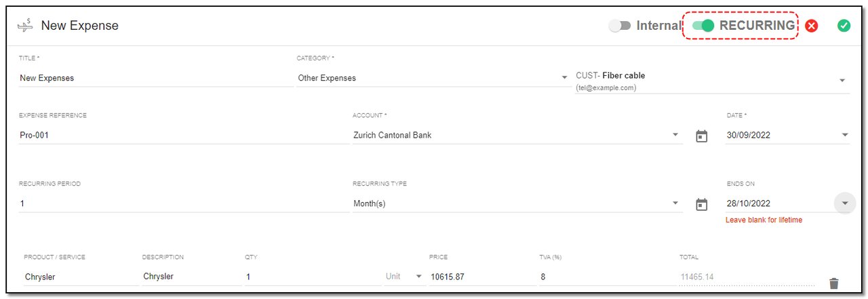The image size is (868, 299).
Task: Toggle the Internal switch on
Action: pos(620,26)
